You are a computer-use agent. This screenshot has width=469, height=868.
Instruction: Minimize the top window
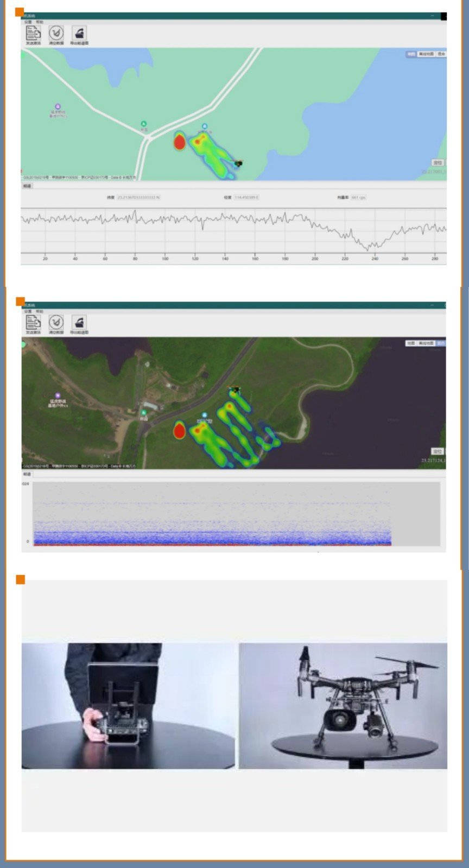point(433,16)
